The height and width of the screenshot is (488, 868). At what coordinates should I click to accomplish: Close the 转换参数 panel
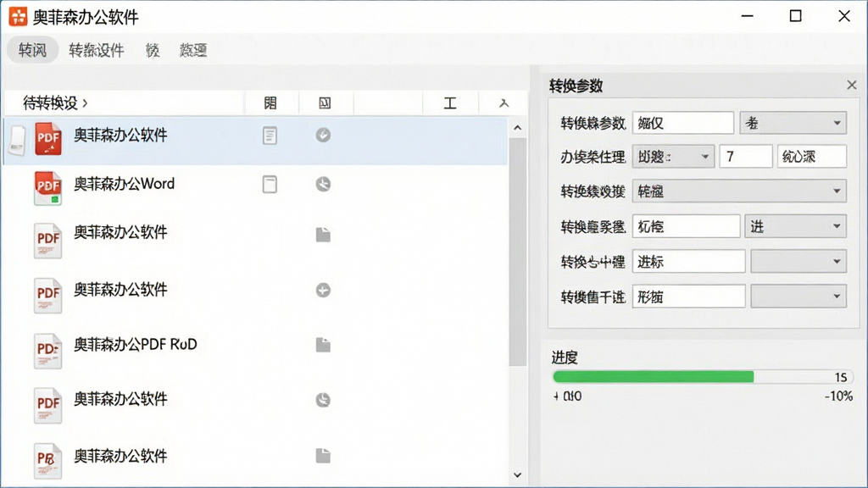click(x=851, y=85)
